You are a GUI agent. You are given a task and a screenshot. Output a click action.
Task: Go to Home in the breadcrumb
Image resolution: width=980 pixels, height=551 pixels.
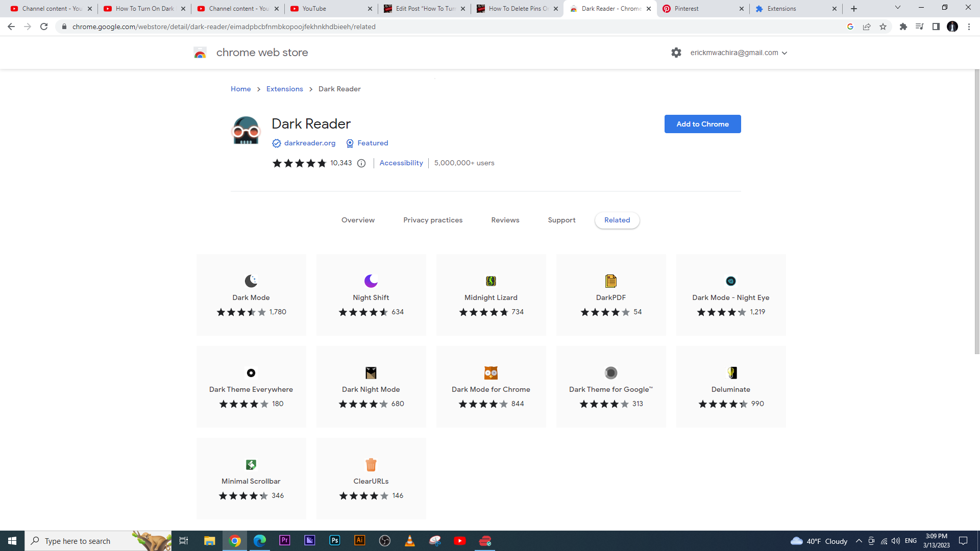[240, 89]
